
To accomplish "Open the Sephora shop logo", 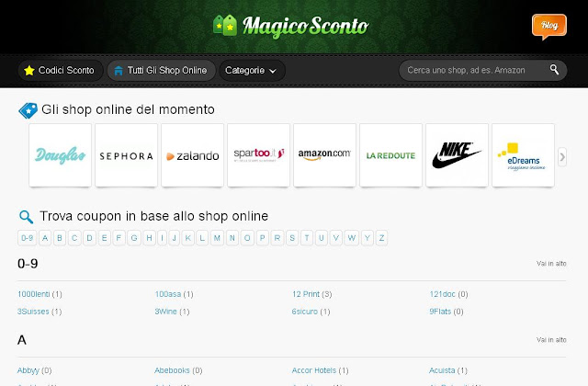I will pyautogui.click(x=127, y=155).
